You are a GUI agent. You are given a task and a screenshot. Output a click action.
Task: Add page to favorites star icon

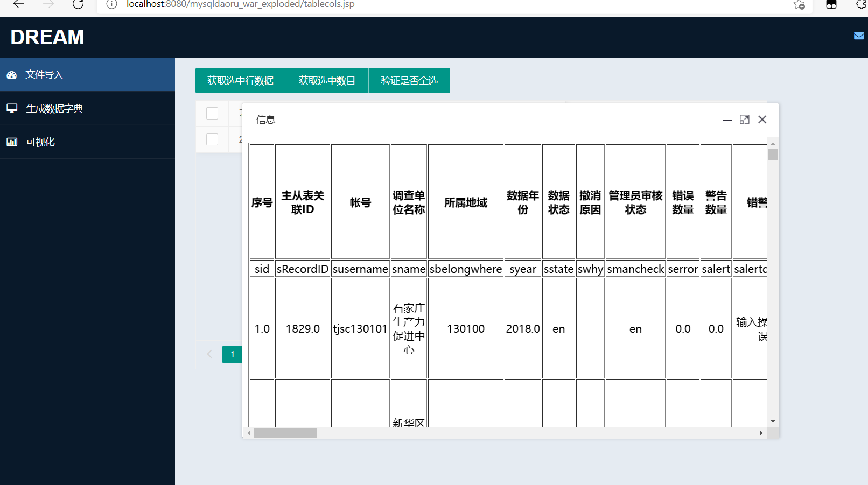799,5
